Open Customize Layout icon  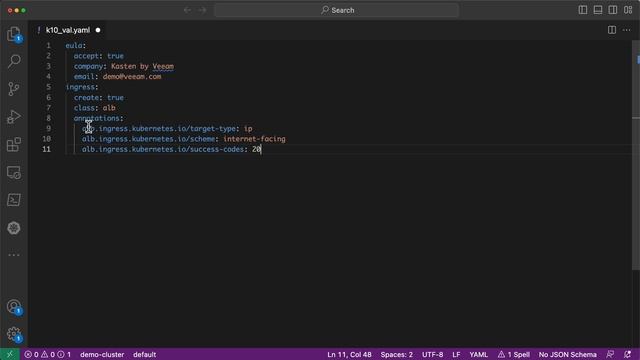tap(628, 10)
